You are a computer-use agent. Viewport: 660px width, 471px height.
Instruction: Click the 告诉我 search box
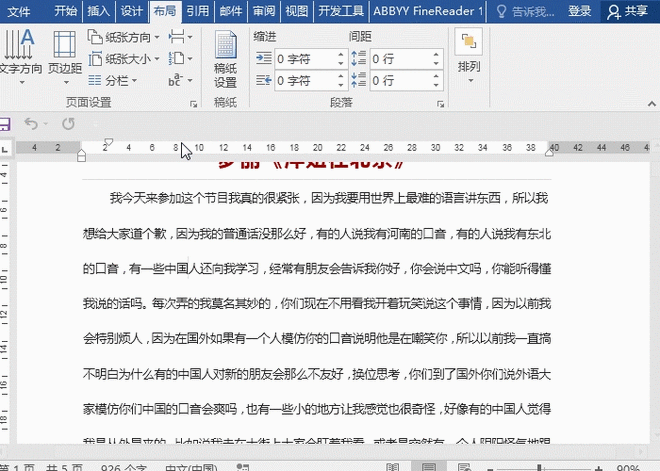(x=525, y=11)
